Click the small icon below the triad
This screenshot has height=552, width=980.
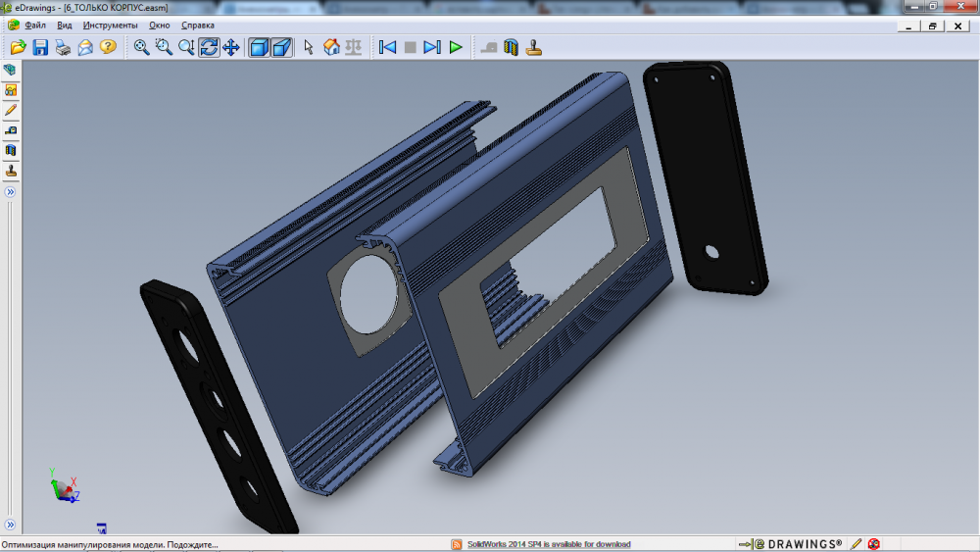101,528
